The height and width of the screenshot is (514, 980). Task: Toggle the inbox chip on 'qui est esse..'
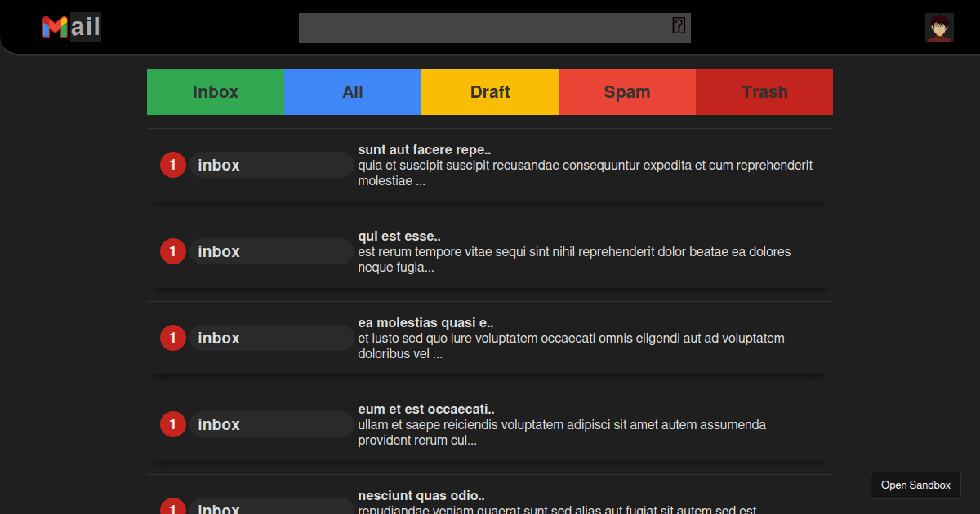pyautogui.click(x=272, y=251)
